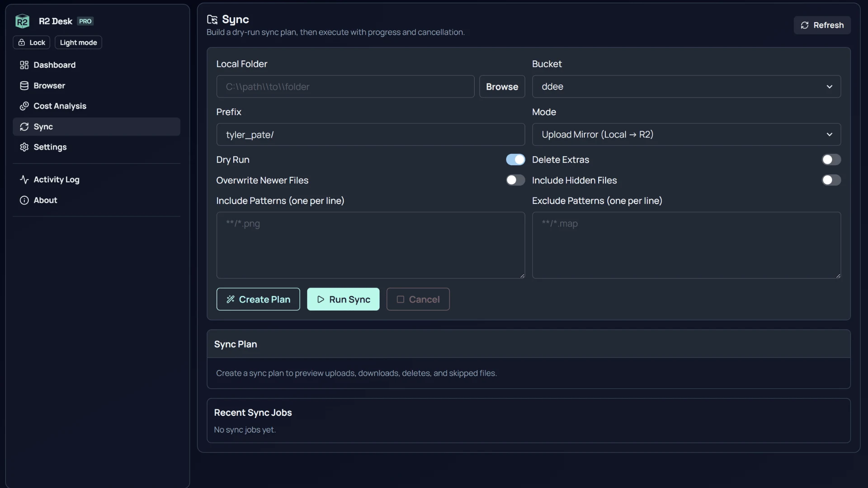Open the Mode dropdown Upload Mirror
The image size is (868, 488).
point(686,135)
